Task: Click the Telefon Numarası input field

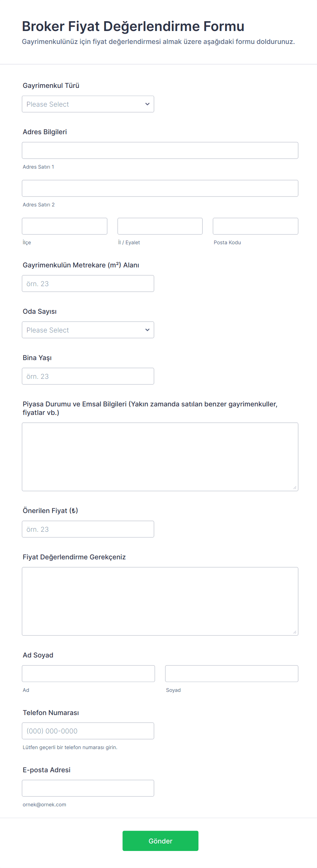Action: click(88, 731)
